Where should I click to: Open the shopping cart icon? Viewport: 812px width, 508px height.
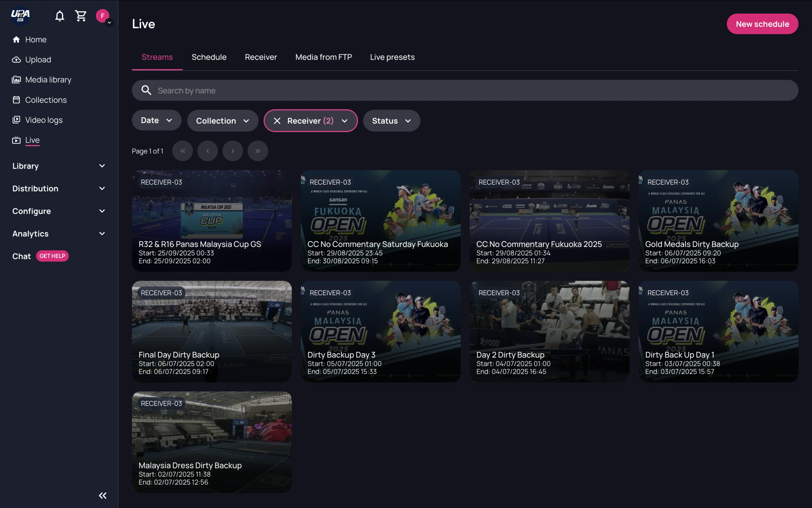click(x=81, y=16)
